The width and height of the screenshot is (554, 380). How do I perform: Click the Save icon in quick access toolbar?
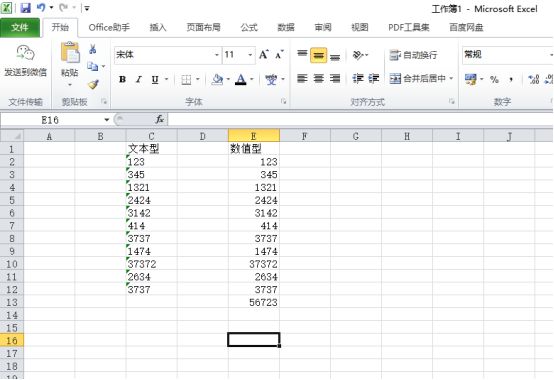click(25, 8)
